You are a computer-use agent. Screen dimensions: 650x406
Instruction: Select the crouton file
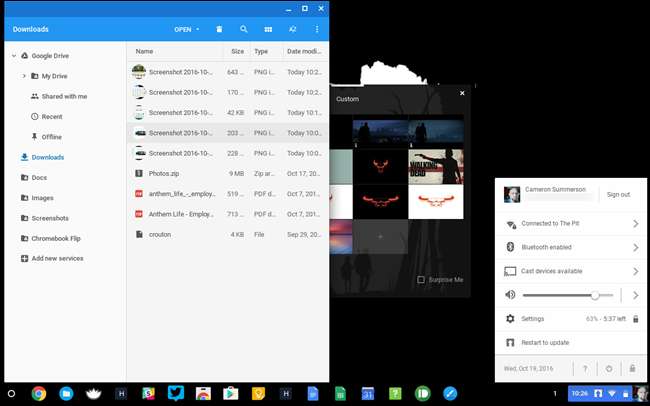[228, 234]
